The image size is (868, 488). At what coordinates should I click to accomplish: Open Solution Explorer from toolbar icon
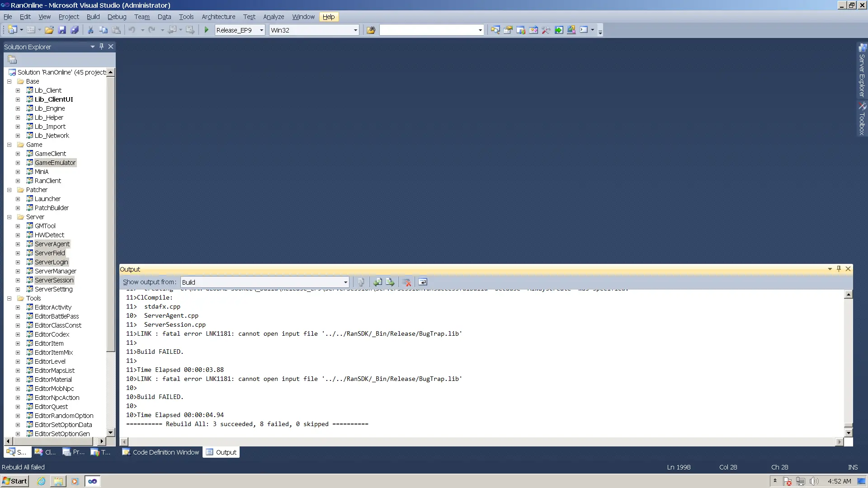[x=495, y=30]
